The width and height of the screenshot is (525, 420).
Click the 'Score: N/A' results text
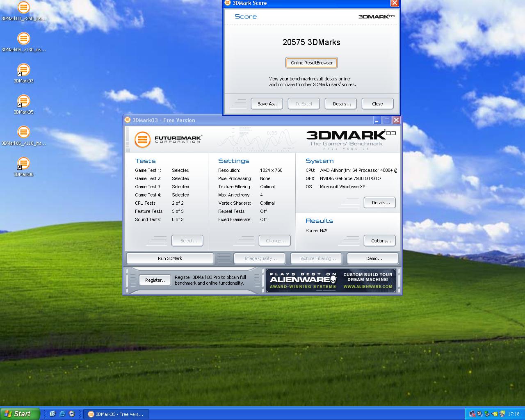pos(316,231)
